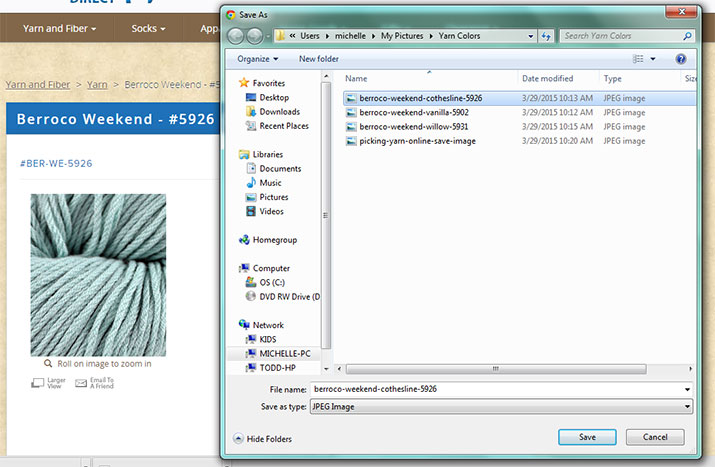
Task: Click the Save button
Action: (x=587, y=437)
